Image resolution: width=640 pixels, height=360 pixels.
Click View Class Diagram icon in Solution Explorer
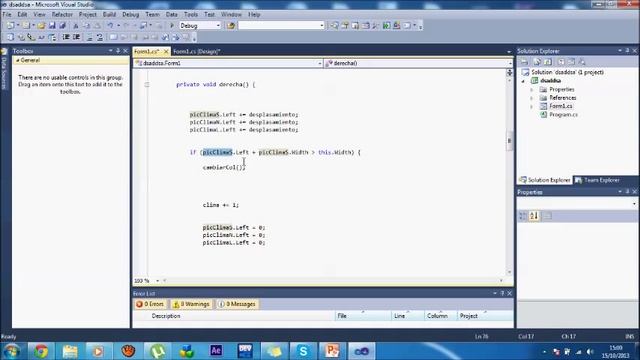point(582,62)
